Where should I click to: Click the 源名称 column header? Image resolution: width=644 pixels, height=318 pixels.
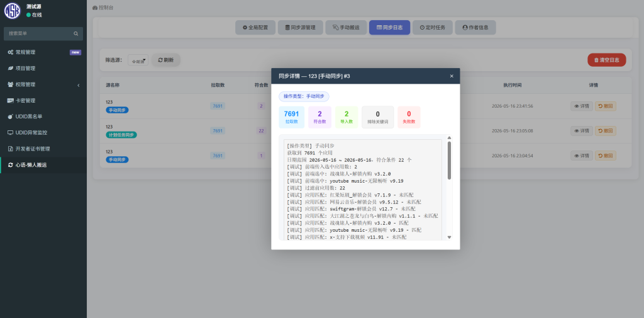pyautogui.click(x=113, y=85)
